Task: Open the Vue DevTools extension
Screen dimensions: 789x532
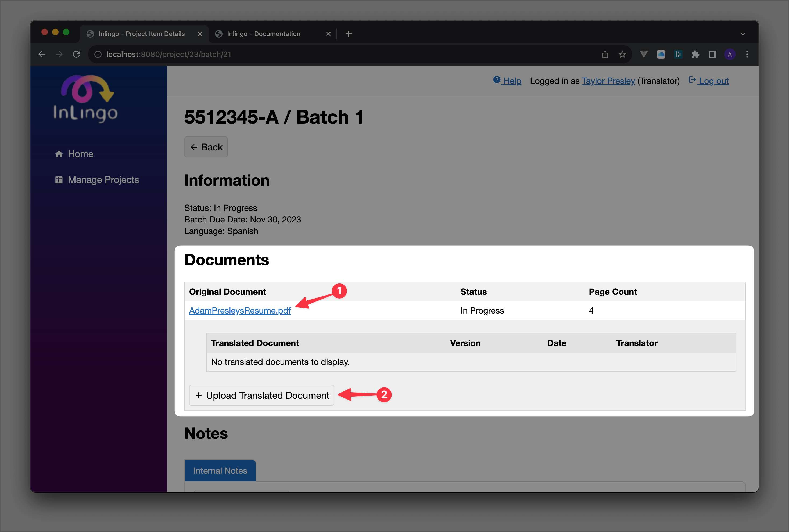Action: point(644,54)
